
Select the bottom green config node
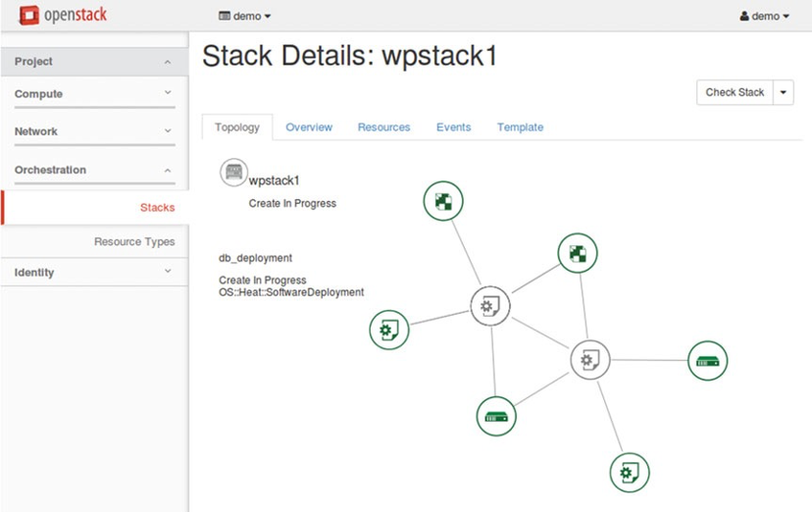630,472
